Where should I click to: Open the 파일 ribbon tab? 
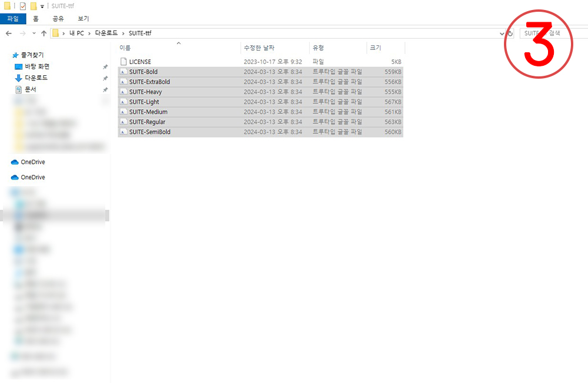coord(13,19)
